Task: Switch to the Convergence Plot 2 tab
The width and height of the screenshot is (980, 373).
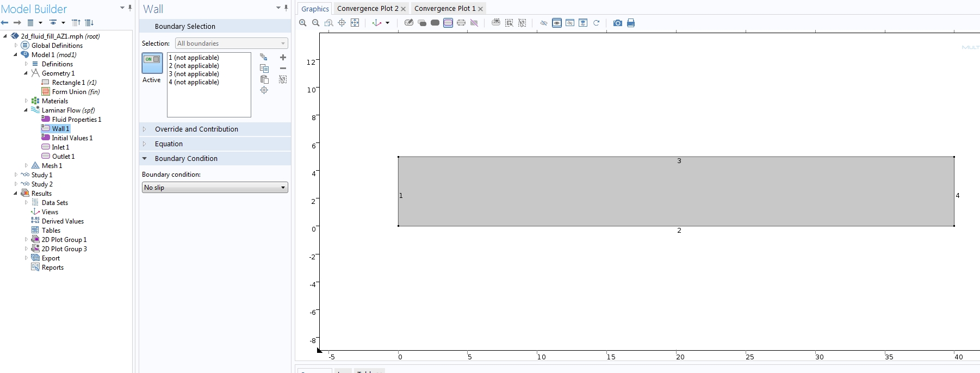Action: tap(368, 9)
